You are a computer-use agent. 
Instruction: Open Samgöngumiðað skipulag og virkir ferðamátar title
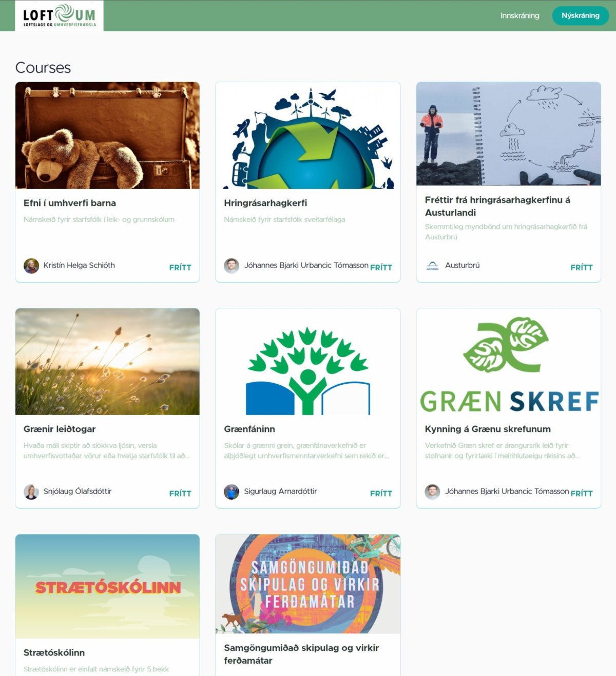(x=301, y=654)
